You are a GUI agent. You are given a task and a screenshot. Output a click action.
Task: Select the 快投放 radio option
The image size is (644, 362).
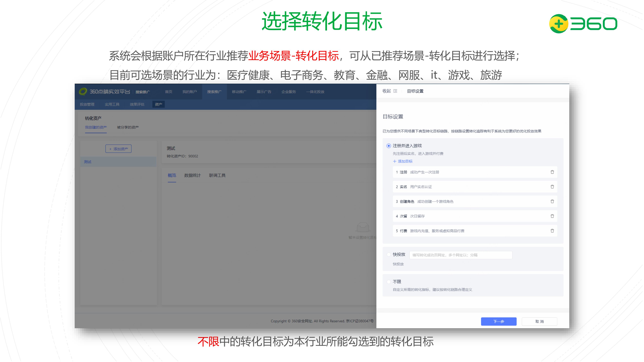point(388,255)
